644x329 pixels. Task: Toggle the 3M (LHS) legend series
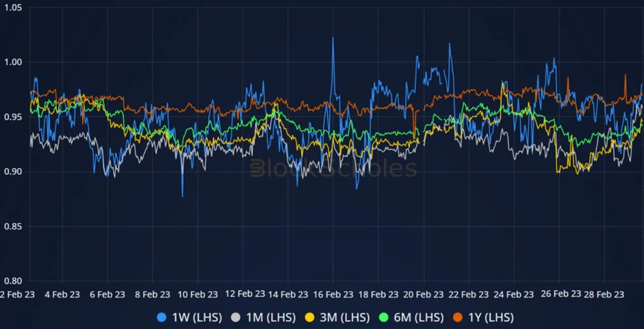click(x=337, y=318)
